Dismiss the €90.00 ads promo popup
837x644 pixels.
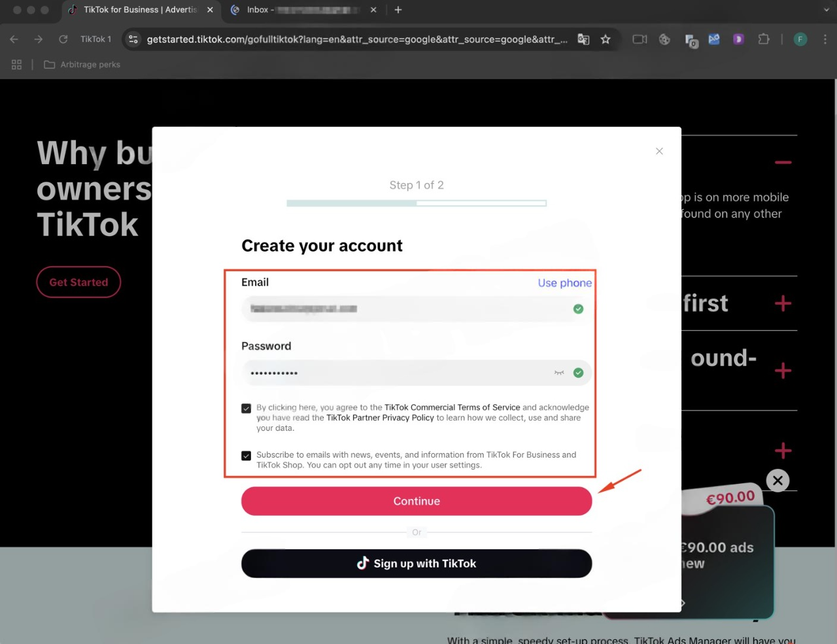click(x=777, y=481)
